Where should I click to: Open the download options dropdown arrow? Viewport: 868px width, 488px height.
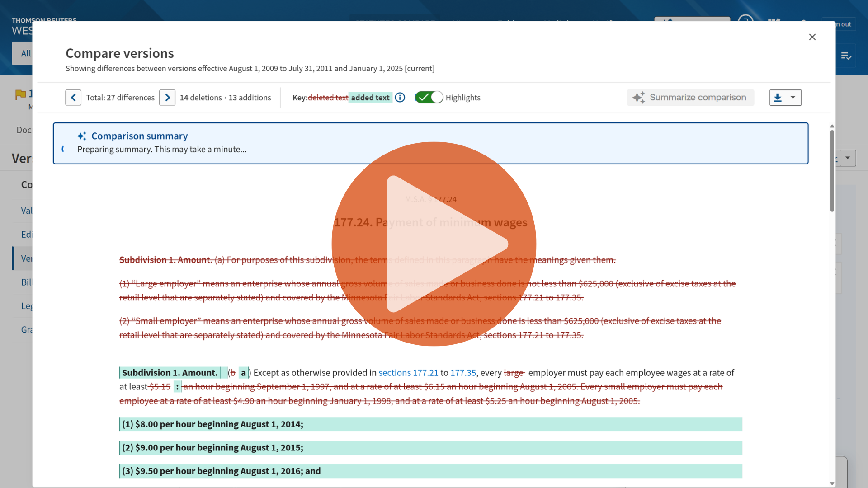point(793,98)
